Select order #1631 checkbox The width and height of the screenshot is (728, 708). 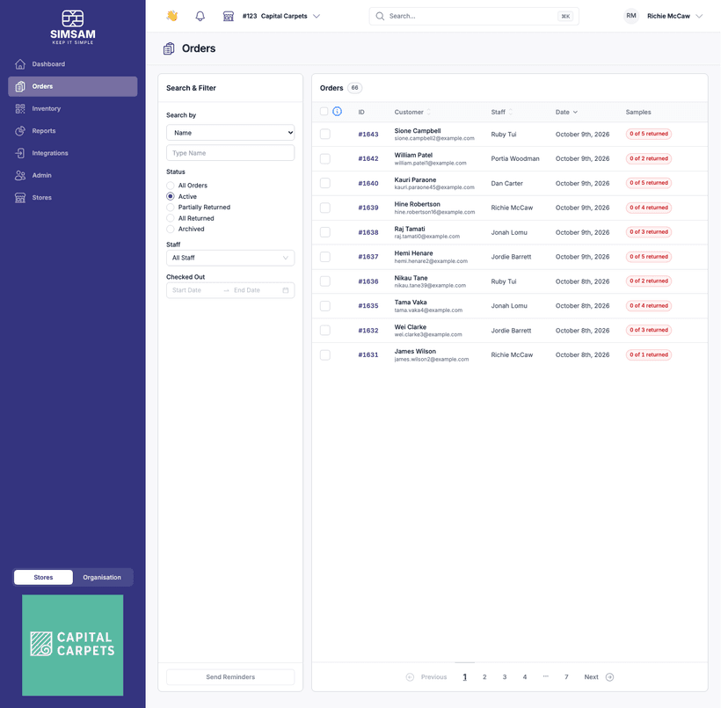coord(325,355)
